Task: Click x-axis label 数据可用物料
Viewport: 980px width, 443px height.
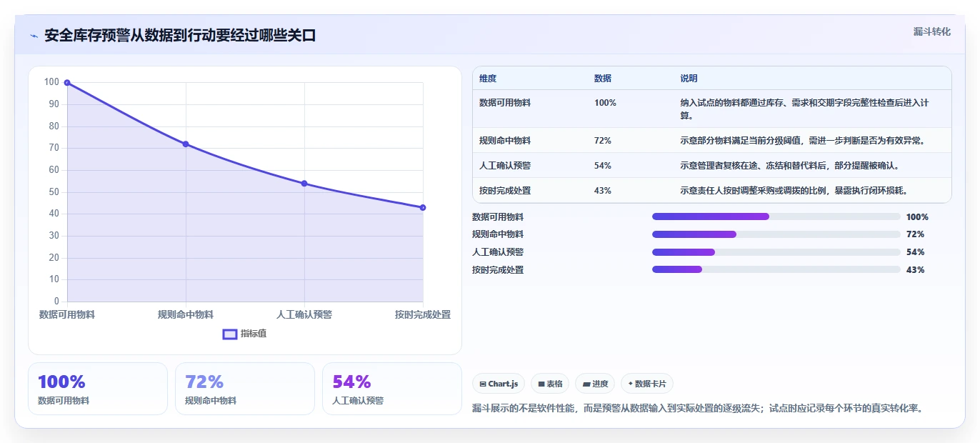Action: 67,314
